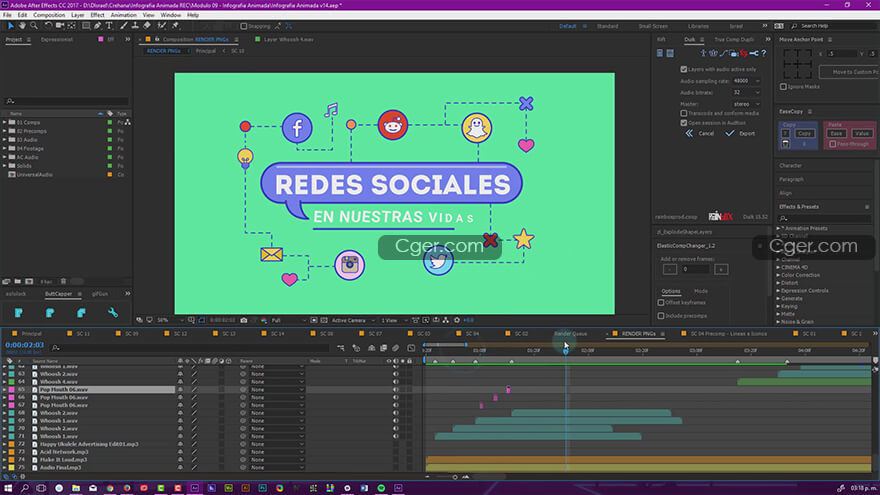Select the Clone Stamp tool

click(135, 26)
